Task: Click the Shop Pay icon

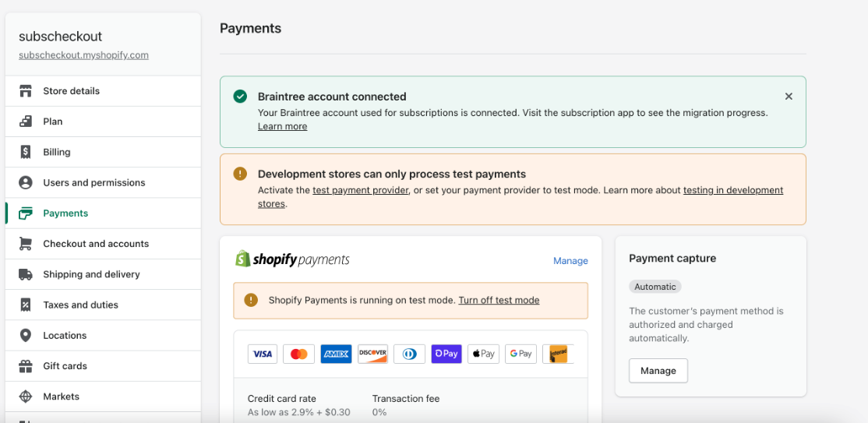Action: 446,354
